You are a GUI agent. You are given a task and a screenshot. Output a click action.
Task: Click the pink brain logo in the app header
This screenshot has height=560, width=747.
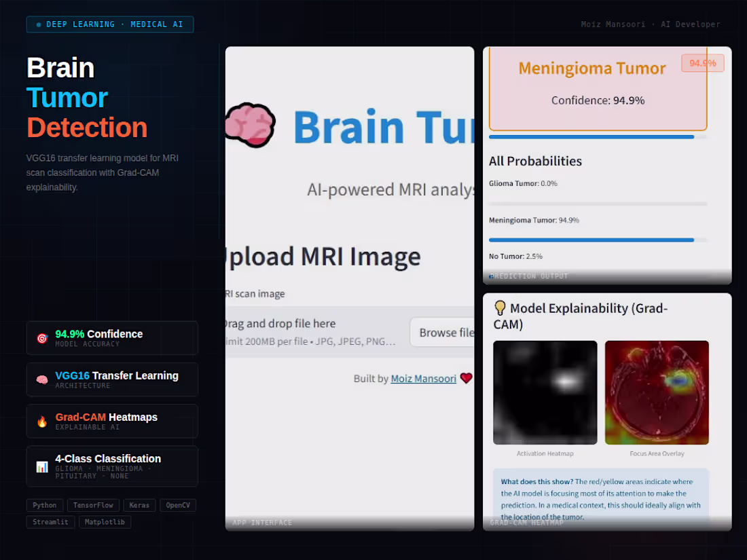(x=251, y=124)
